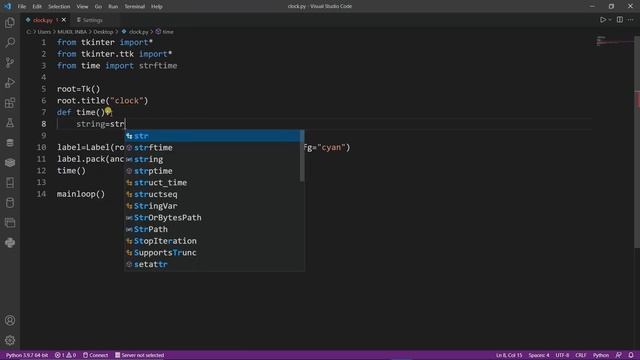Click the Desktop breadcrumb segment
Image resolution: width=640 pixels, height=360 pixels.
pos(103,31)
